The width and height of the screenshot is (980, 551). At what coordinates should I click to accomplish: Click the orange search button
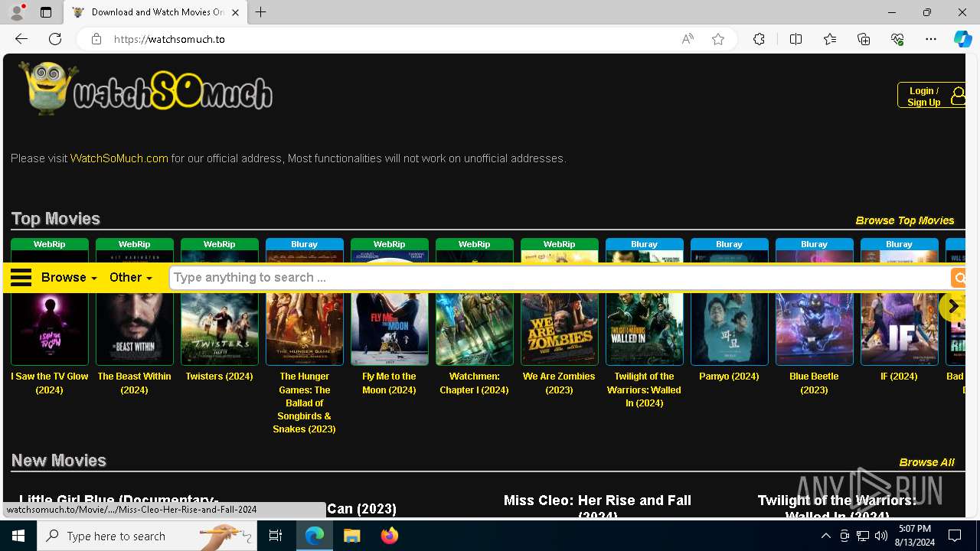958,277
